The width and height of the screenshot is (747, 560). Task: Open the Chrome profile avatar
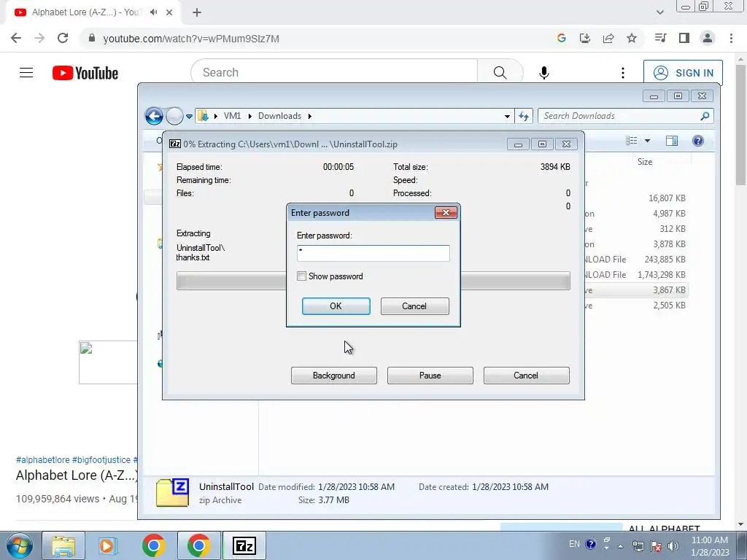(x=708, y=38)
